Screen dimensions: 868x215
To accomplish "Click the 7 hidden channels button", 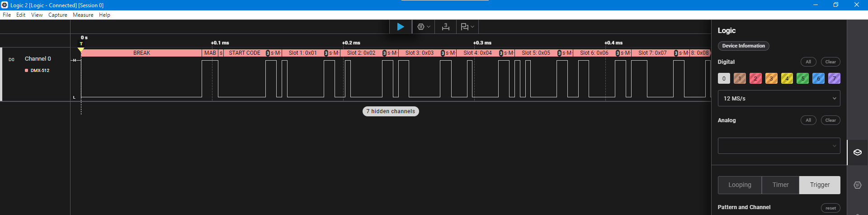I will click(x=391, y=111).
